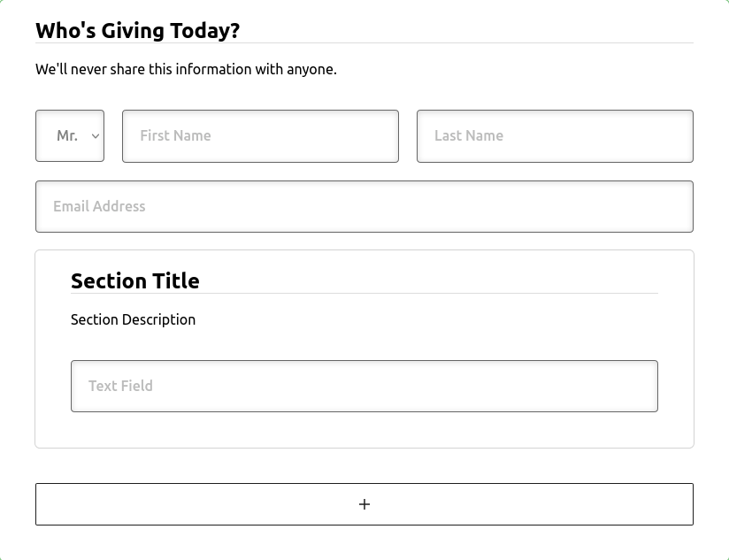
Task: Click the divider under Section Title
Action: [364, 295]
